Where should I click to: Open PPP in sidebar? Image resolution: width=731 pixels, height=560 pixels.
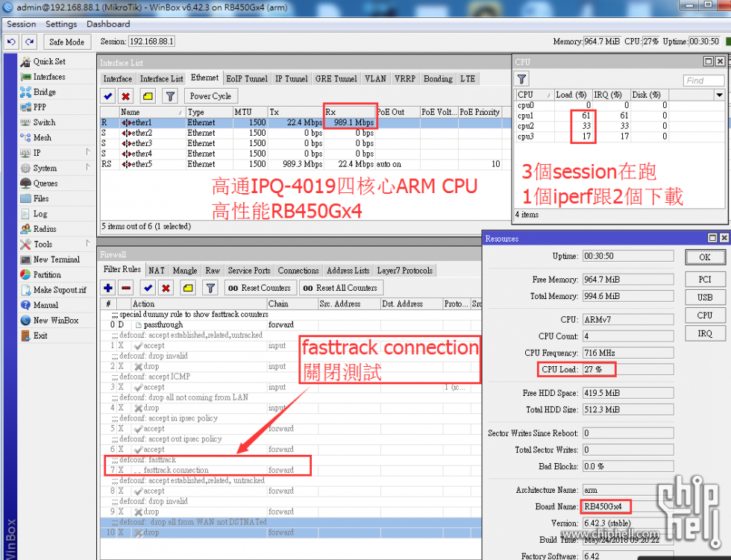(x=40, y=107)
